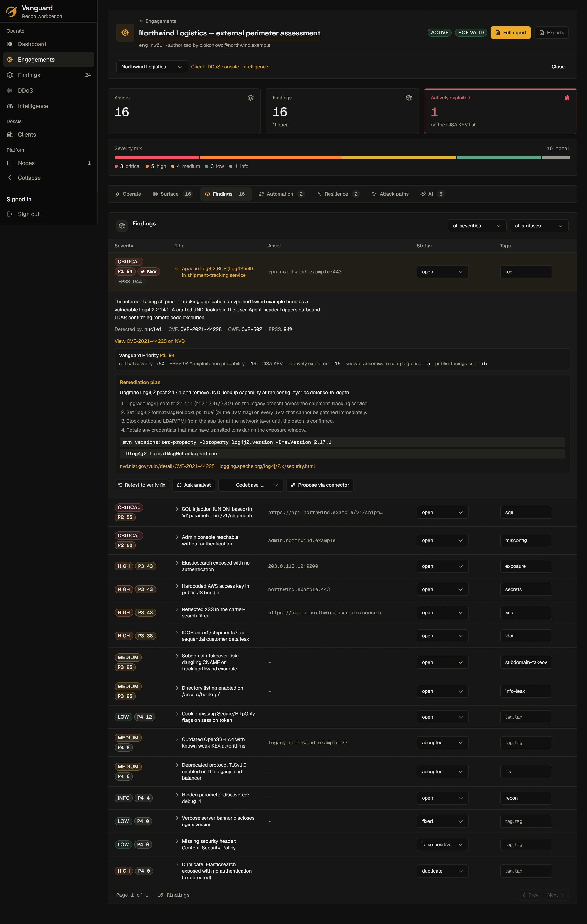Viewport: 587px width, 924px height.
Task: Close the engagement panel
Action: point(557,67)
